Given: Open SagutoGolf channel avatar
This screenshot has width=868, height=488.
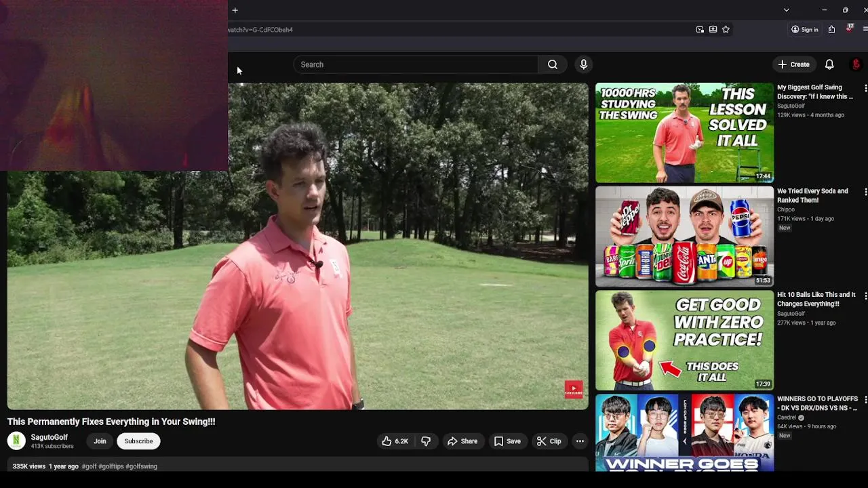Looking at the screenshot, I should tap(16, 441).
